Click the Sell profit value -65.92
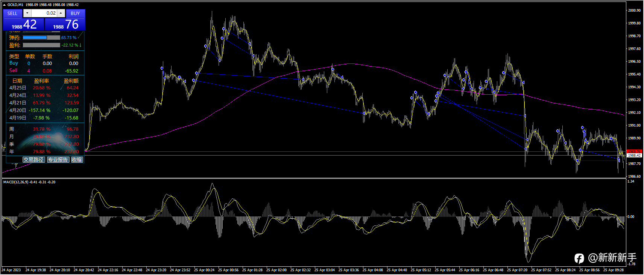644x275 pixels. click(x=71, y=71)
